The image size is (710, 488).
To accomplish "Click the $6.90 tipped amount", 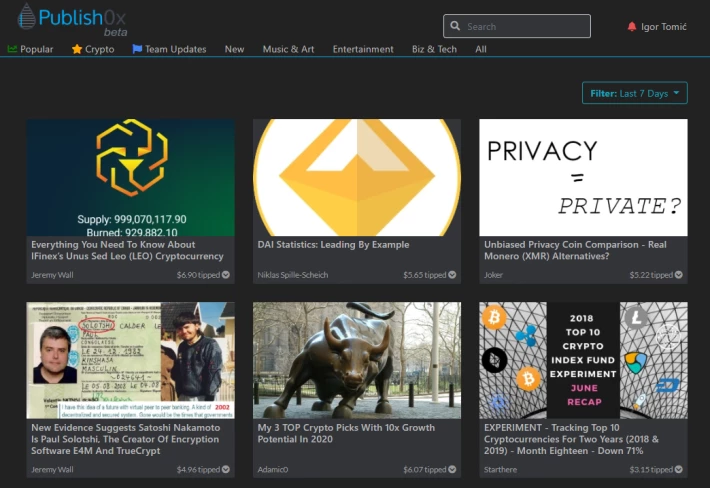I will 198,275.
